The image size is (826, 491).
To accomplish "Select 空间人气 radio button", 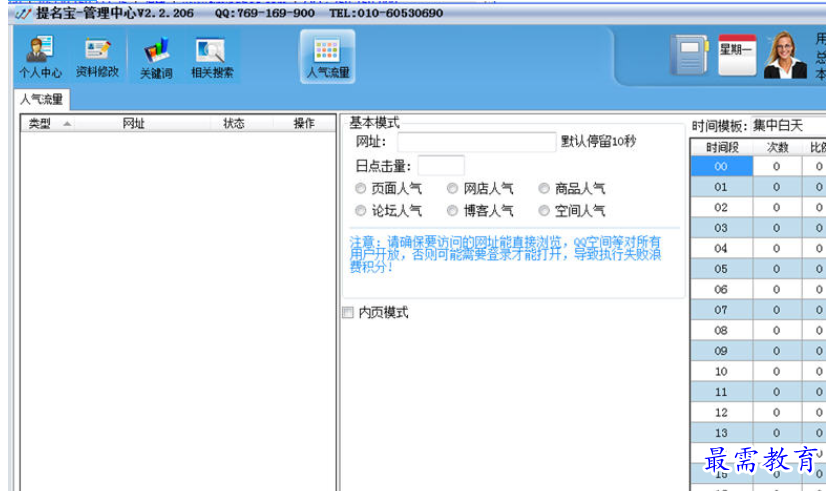I will [544, 211].
